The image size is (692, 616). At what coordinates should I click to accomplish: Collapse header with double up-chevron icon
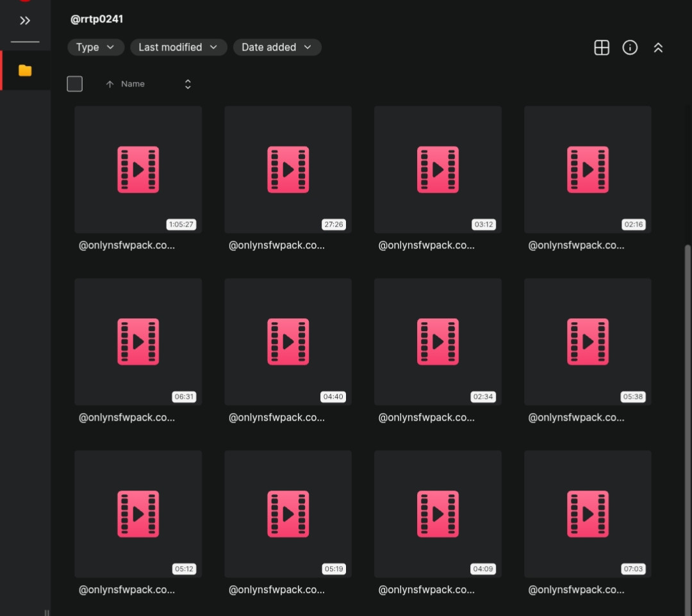[658, 47]
